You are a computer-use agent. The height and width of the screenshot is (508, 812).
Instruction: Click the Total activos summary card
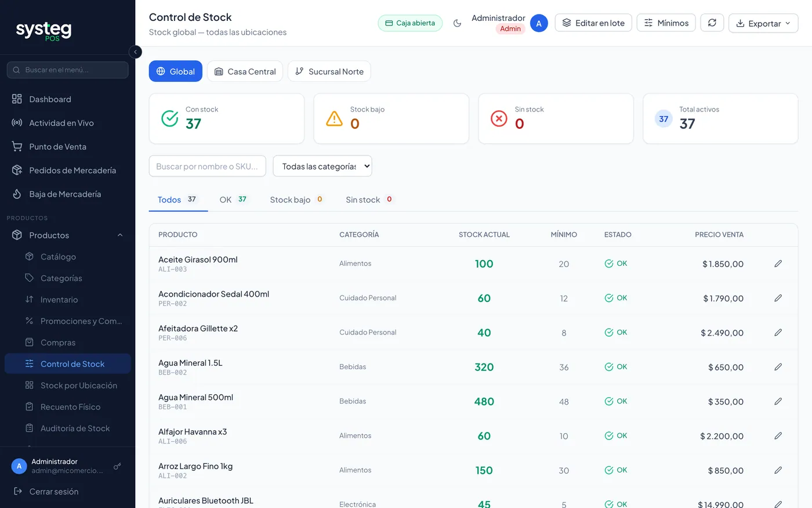pyautogui.click(x=720, y=118)
